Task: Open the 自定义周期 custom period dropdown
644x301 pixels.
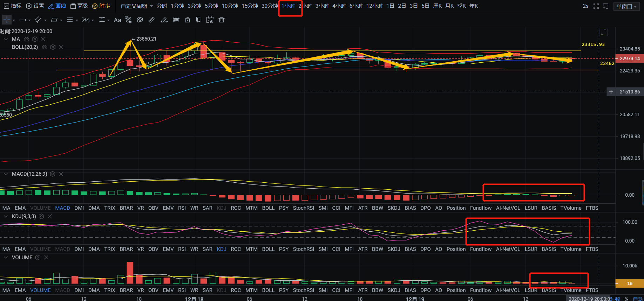Action: point(137,6)
